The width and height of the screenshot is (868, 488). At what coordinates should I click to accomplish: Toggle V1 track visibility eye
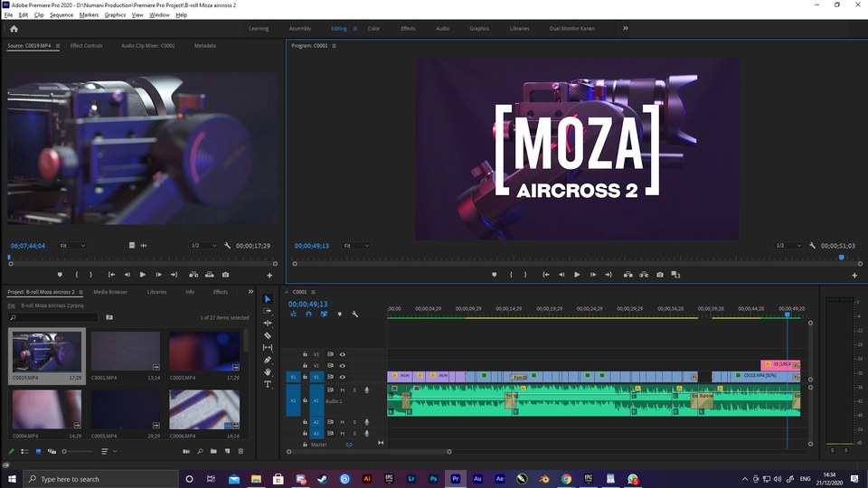click(x=342, y=378)
